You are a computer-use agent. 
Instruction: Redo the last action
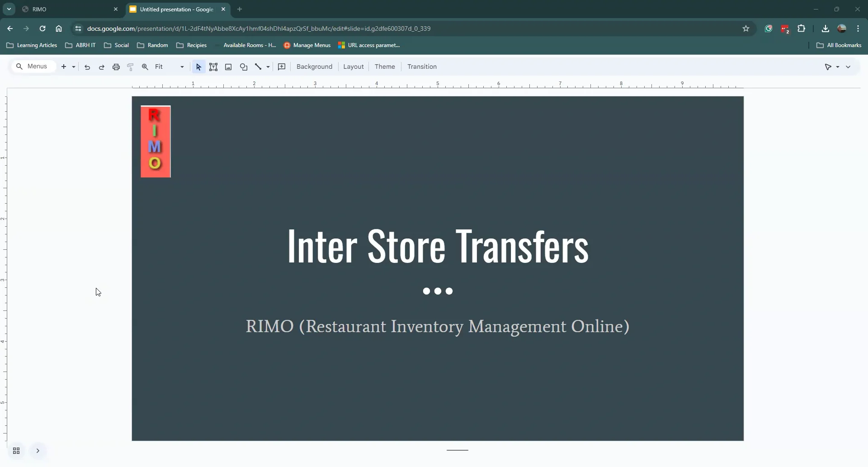click(x=102, y=67)
